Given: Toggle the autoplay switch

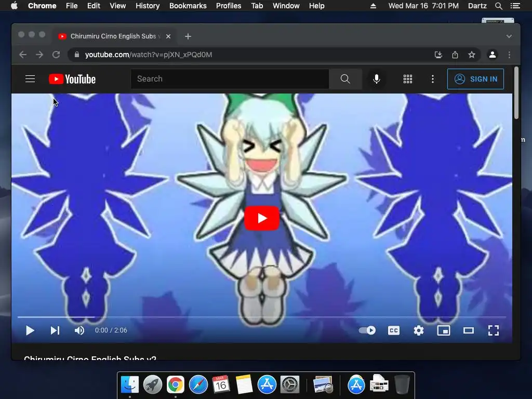Looking at the screenshot, I should click(x=367, y=330).
